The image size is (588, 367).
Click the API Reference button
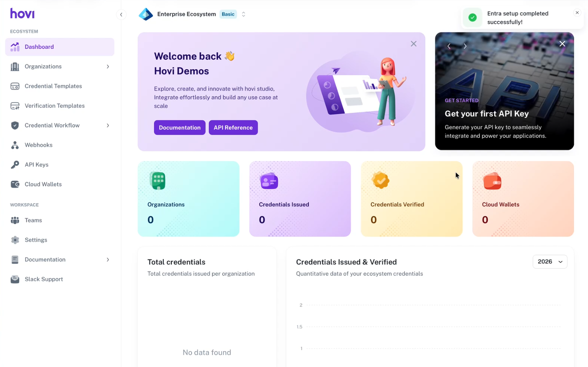(x=233, y=127)
